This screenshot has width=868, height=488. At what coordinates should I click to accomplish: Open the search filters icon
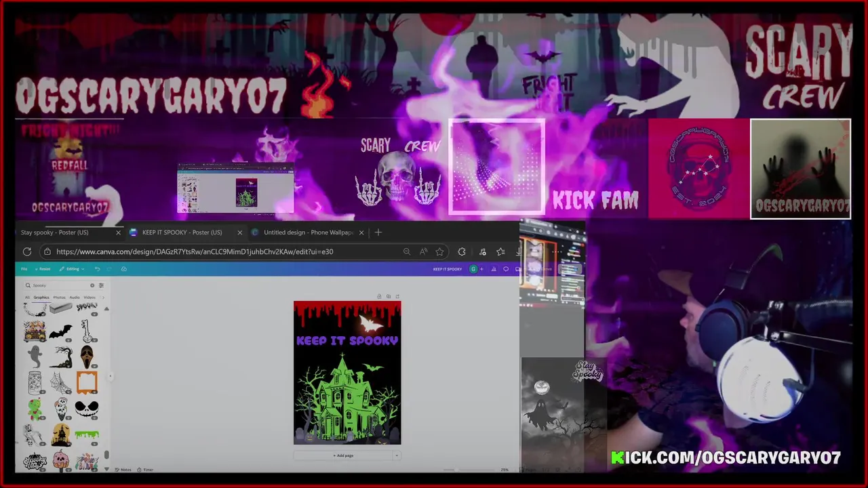(x=101, y=285)
